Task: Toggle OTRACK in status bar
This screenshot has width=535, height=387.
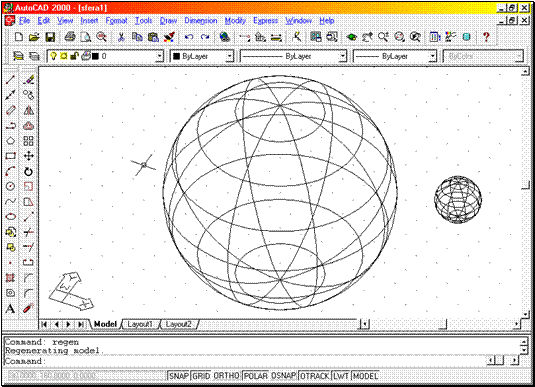Action: tap(314, 376)
